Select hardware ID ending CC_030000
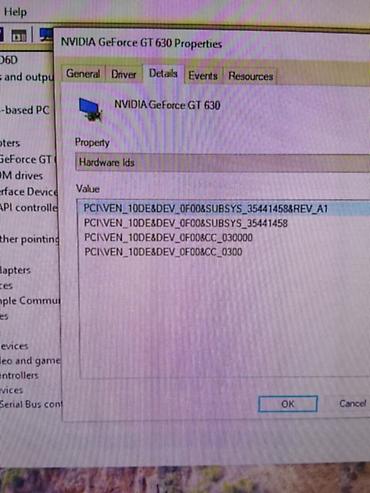Viewport: 370px width, 493px height. tap(168, 238)
